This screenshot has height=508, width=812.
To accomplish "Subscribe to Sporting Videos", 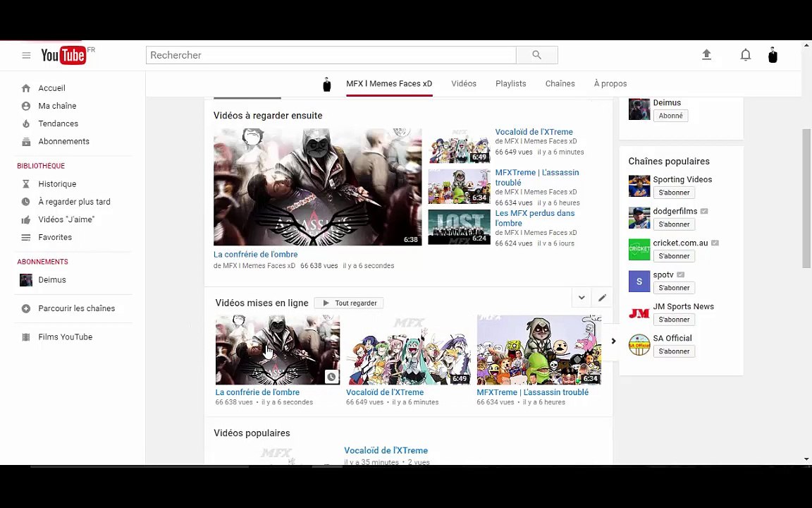I will (674, 193).
